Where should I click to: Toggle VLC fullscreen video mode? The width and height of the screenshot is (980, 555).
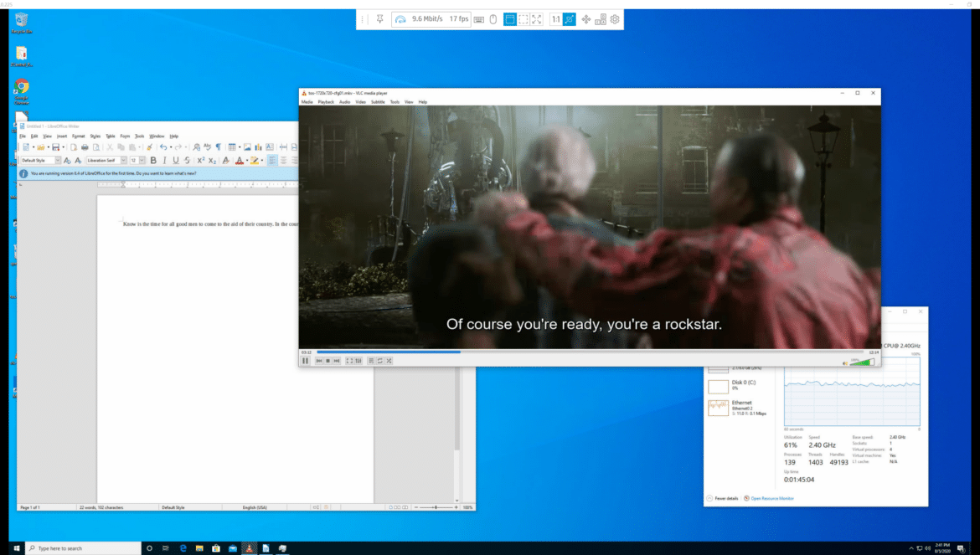pyautogui.click(x=349, y=361)
